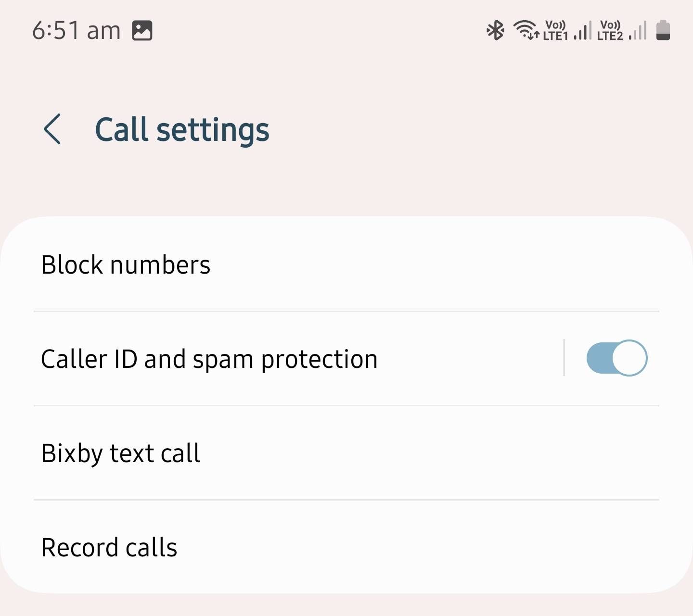Open Bixby text call settings

click(121, 452)
